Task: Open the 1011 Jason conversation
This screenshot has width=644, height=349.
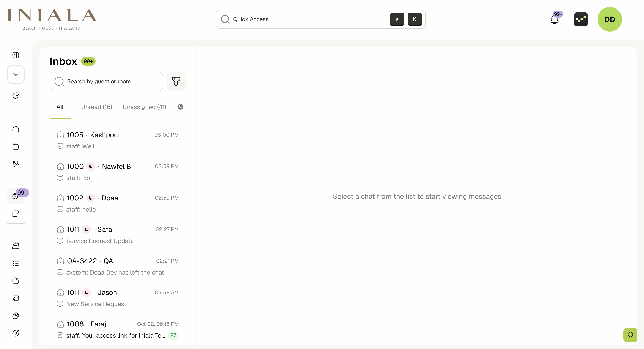Action: (117, 298)
